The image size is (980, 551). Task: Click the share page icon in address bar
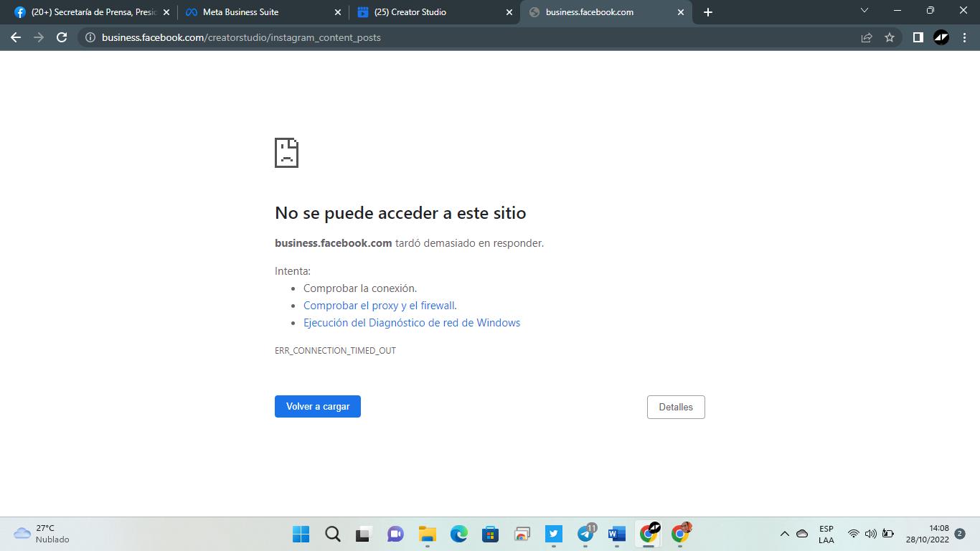[867, 37]
